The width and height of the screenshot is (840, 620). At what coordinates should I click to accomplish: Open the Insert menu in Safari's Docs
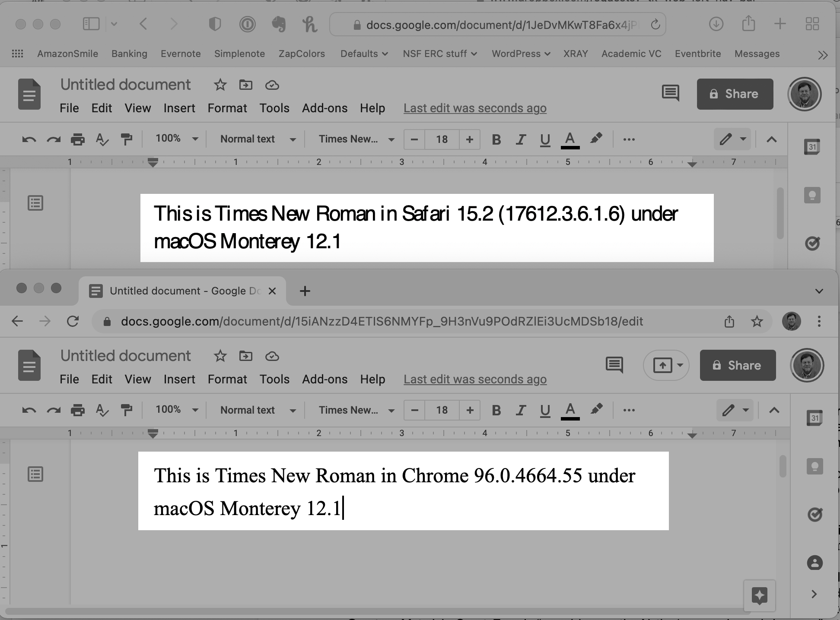pyautogui.click(x=179, y=108)
